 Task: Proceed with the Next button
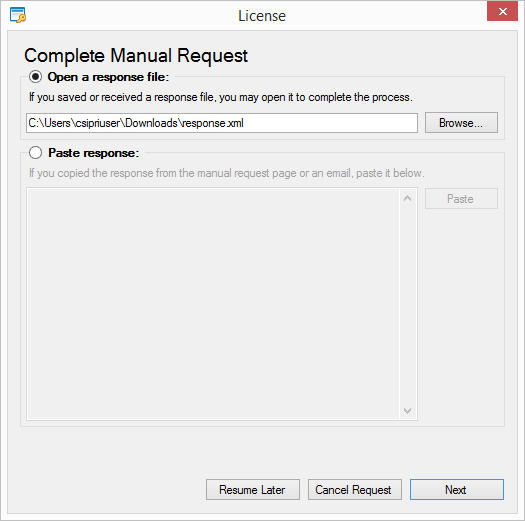click(x=457, y=490)
